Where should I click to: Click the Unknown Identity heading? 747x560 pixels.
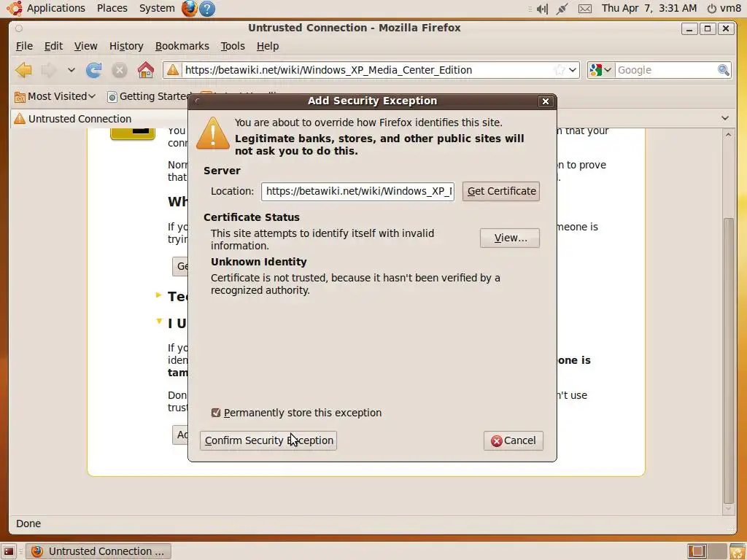[259, 262]
